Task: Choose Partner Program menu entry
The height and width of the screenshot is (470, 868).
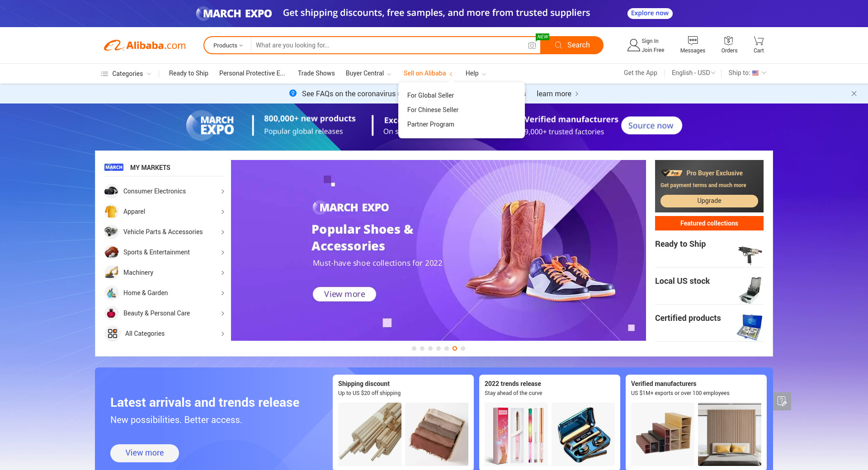Action: coord(430,124)
